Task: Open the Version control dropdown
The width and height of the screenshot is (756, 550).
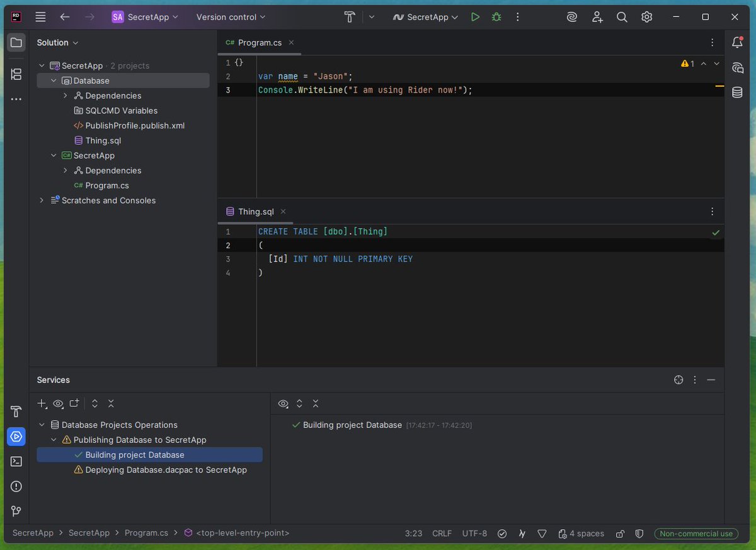Action: [x=231, y=17]
